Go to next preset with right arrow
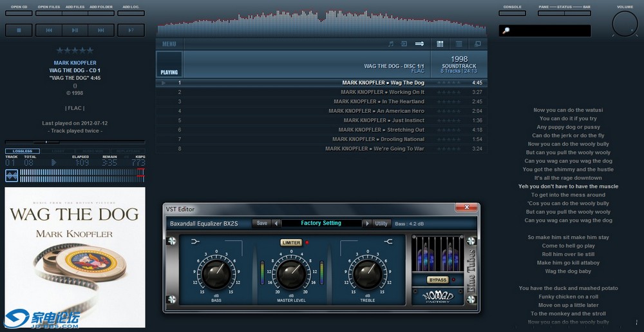 [x=368, y=224]
